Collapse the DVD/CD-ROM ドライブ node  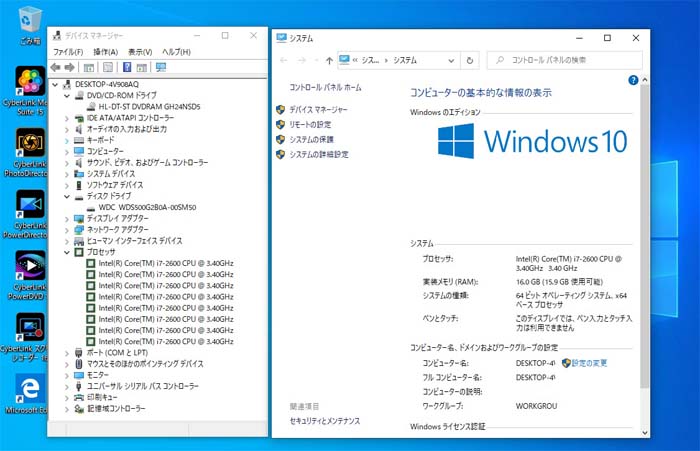click(x=67, y=96)
